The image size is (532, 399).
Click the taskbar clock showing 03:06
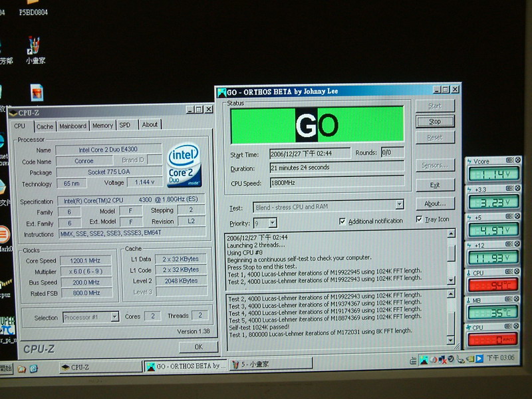pyautogui.click(x=501, y=358)
